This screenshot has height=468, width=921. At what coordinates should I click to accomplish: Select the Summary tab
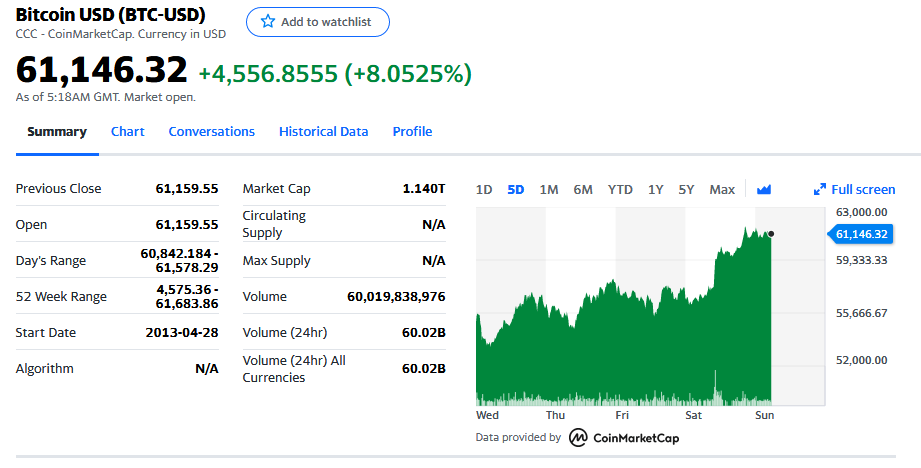57,132
